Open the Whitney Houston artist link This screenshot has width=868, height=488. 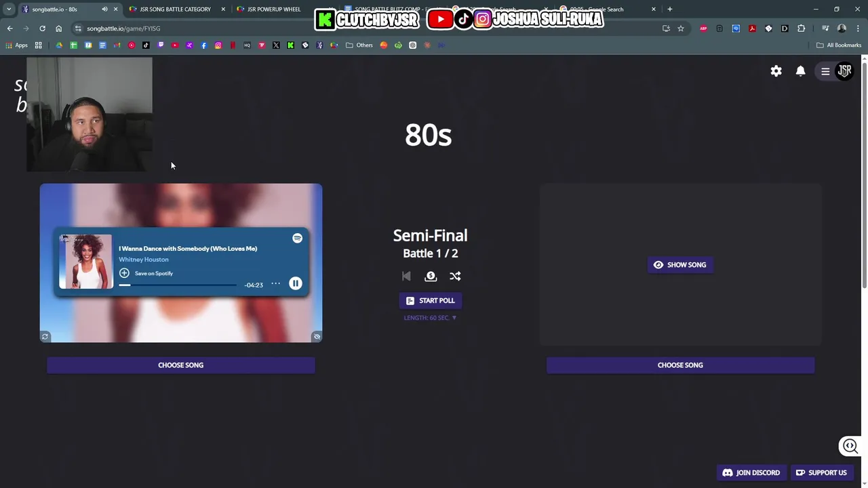pyautogui.click(x=144, y=260)
